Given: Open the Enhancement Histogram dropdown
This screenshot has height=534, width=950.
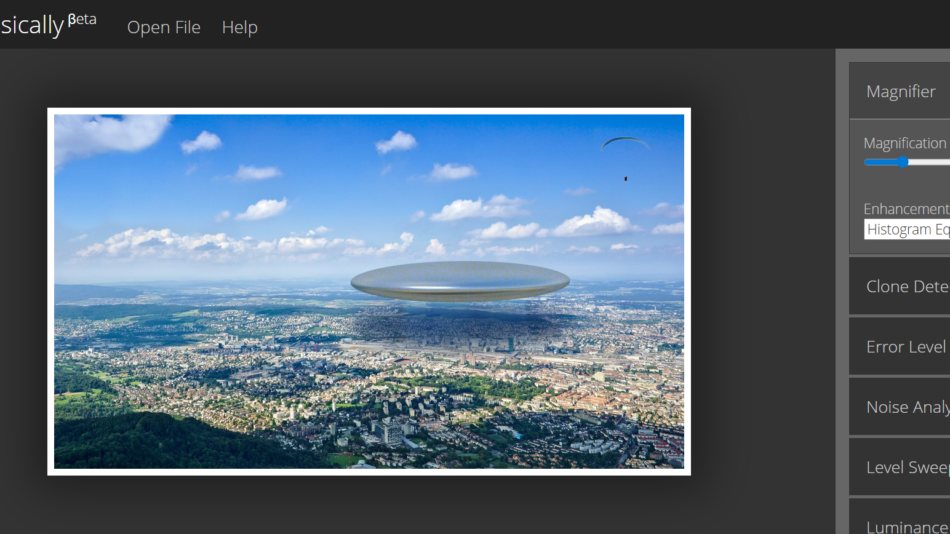Looking at the screenshot, I should pos(907,229).
